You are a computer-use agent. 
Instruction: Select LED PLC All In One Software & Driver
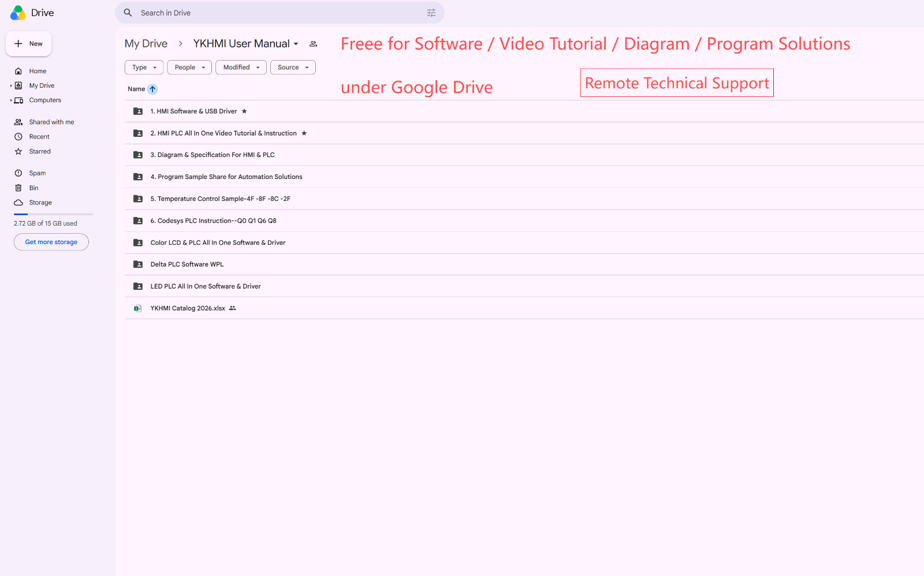(x=206, y=286)
